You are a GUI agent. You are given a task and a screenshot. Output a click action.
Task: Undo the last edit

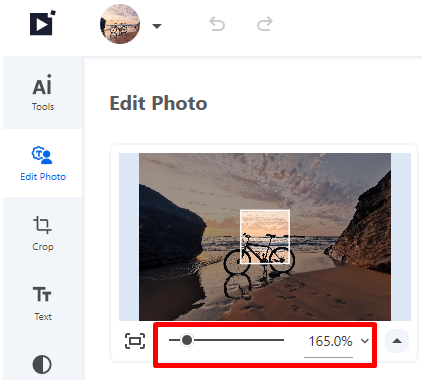pyautogui.click(x=217, y=24)
